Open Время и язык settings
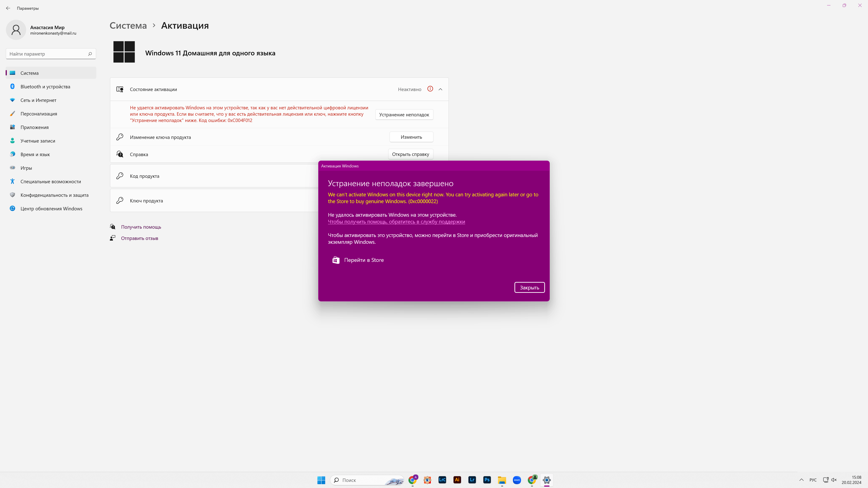Viewport: 868px width, 488px height. click(51, 154)
